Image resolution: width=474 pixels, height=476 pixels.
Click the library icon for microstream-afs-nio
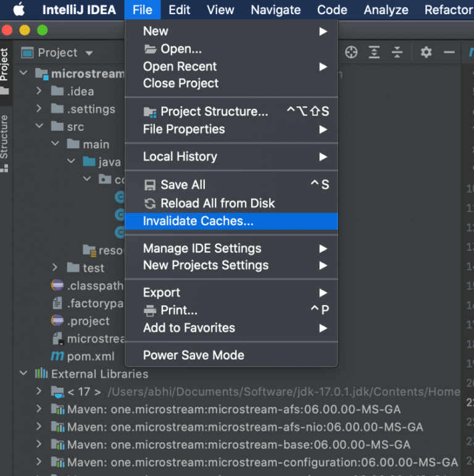[x=57, y=427]
